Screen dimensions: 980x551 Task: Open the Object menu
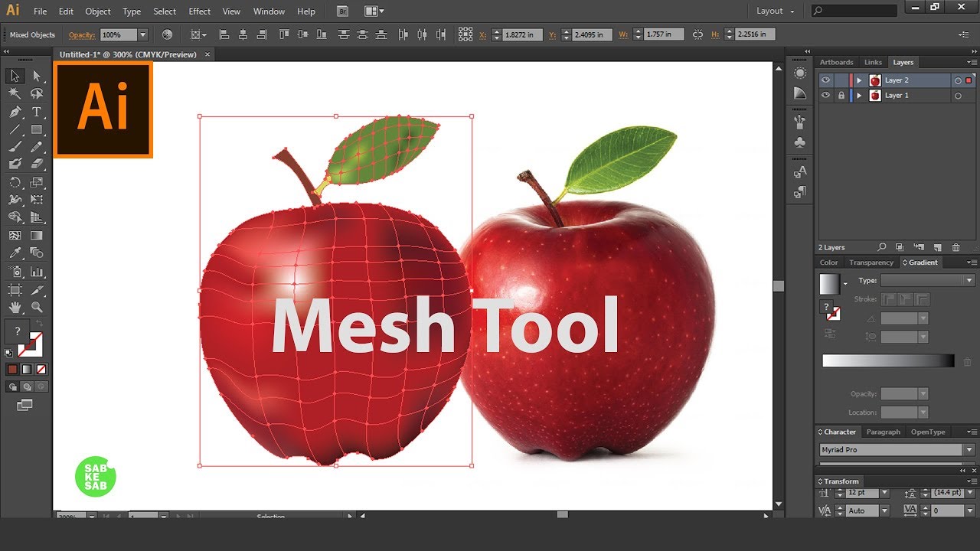point(98,11)
